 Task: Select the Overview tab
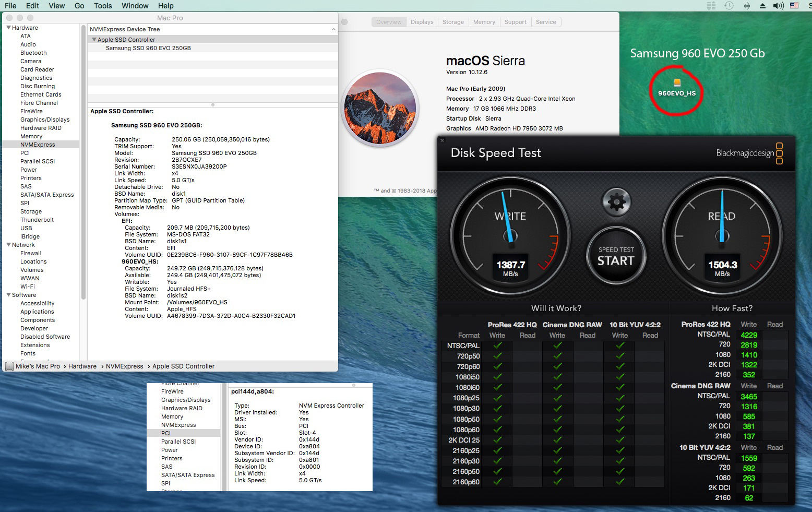[x=389, y=22]
